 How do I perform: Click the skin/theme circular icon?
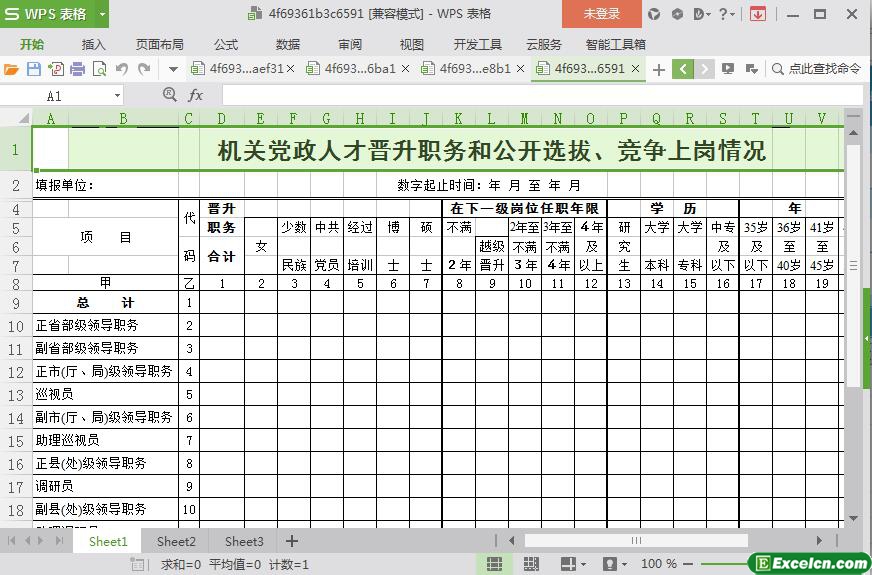tap(654, 14)
